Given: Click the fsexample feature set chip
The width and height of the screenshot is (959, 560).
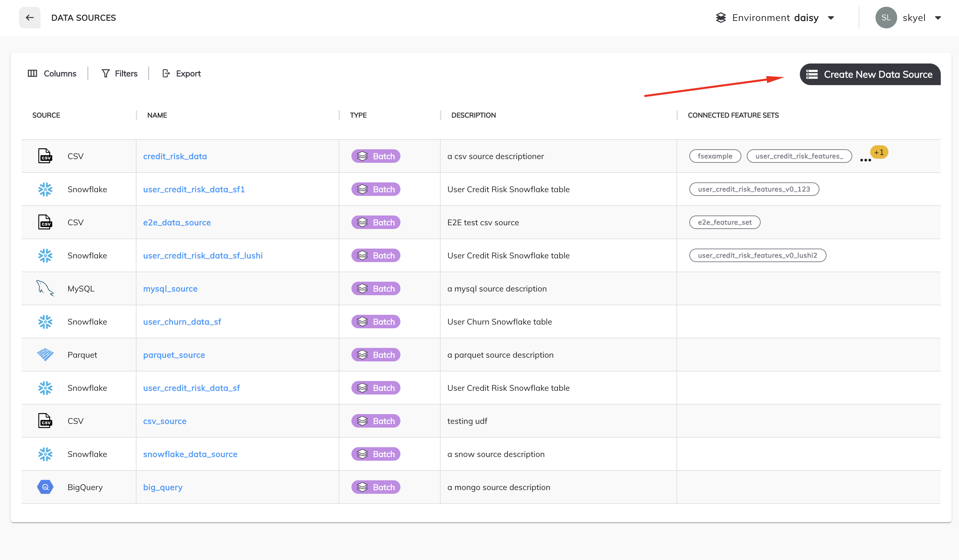Looking at the screenshot, I should 715,156.
